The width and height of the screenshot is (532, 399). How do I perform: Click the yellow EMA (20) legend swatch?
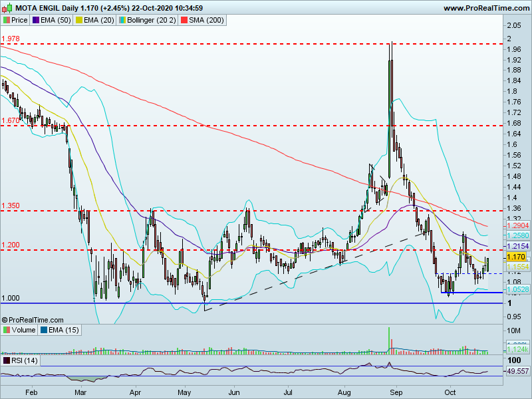[x=79, y=21]
